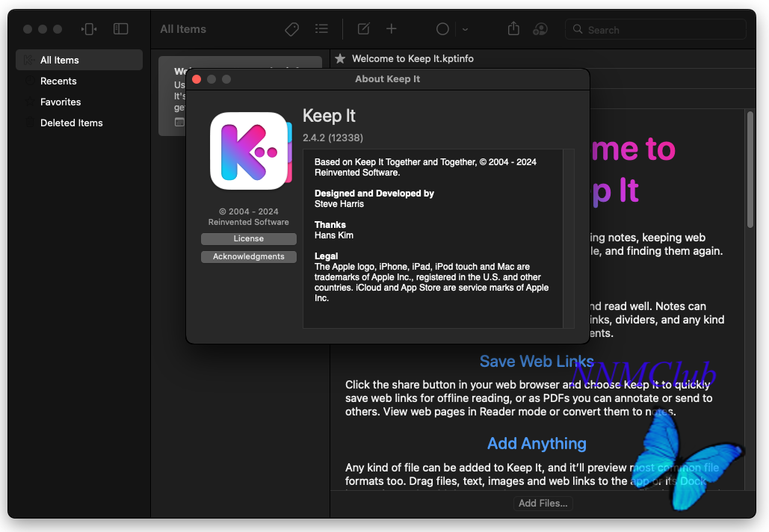Image resolution: width=769 pixels, height=532 pixels.
Task: Expand the label dropdown chevron
Action: tap(465, 29)
